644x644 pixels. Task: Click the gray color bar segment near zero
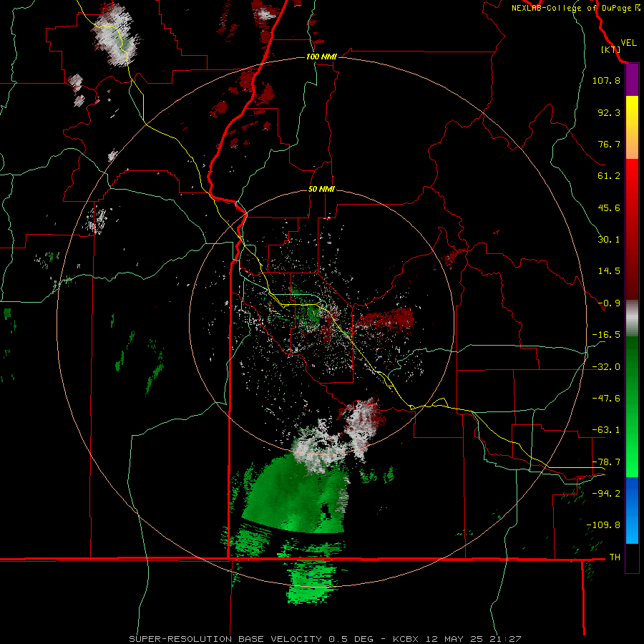tap(632, 318)
